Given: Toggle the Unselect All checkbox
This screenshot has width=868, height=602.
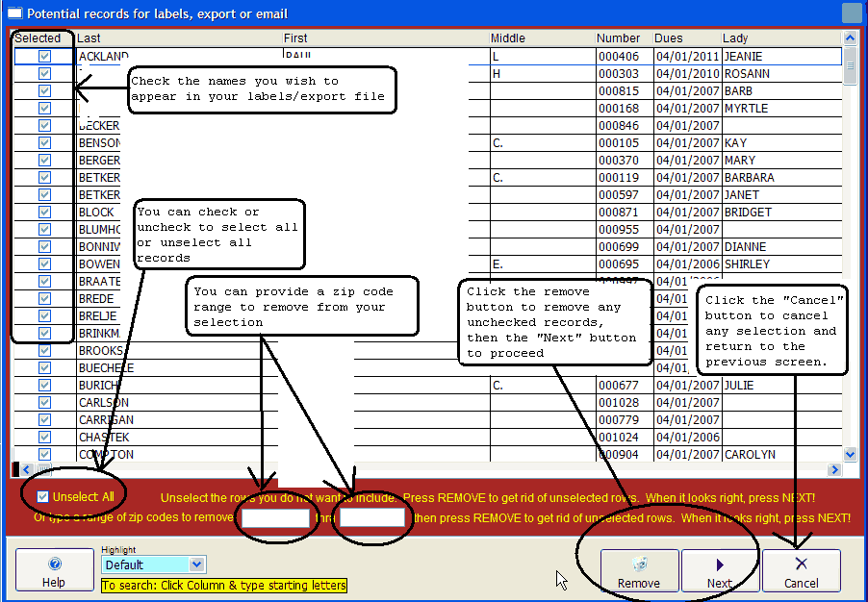Looking at the screenshot, I should (x=43, y=497).
